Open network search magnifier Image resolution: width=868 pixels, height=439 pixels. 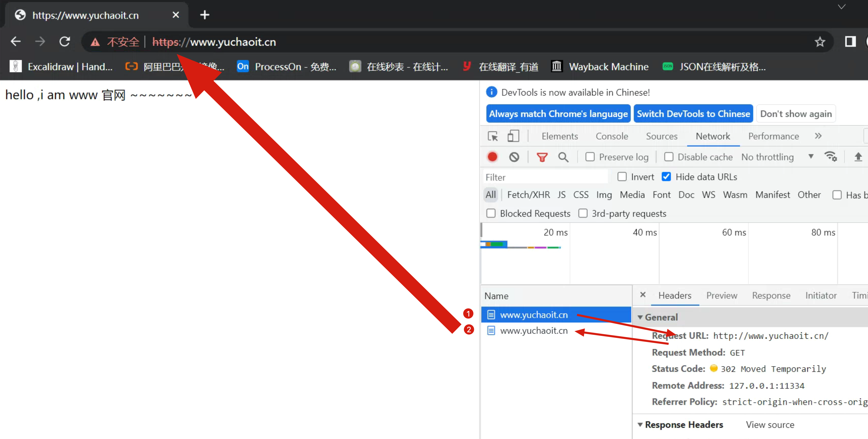(563, 157)
